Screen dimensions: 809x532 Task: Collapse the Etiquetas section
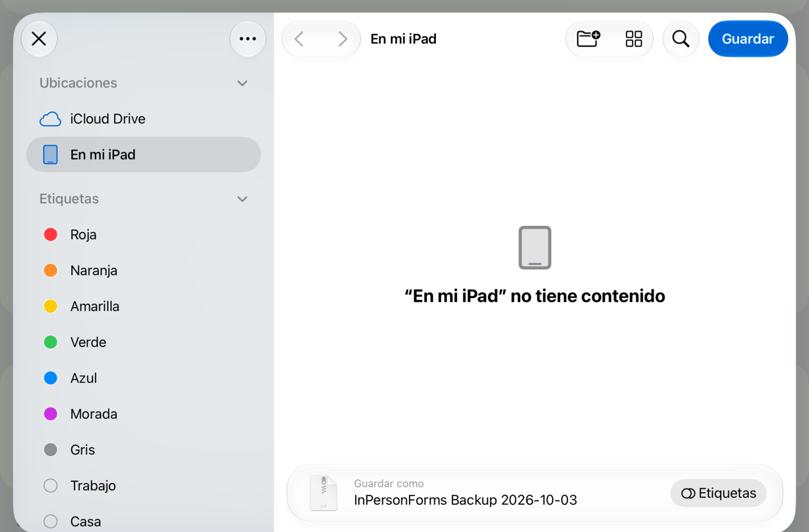(x=242, y=199)
